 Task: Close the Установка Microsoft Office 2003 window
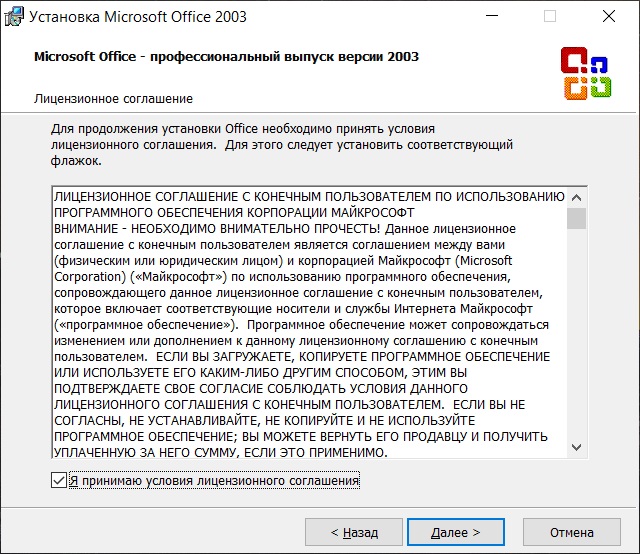pyautogui.click(x=609, y=16)
